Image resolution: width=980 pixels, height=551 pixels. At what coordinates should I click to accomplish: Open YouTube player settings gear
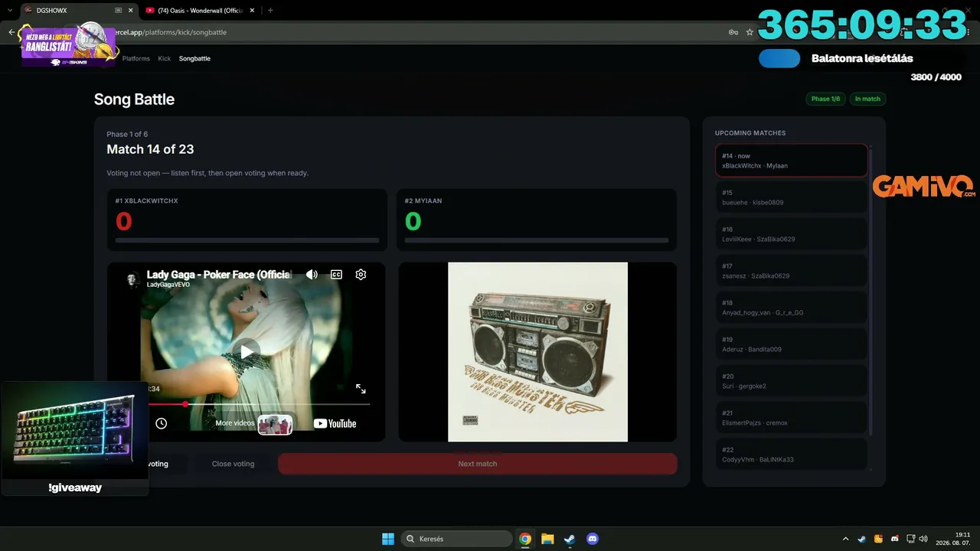coord(361,275)
